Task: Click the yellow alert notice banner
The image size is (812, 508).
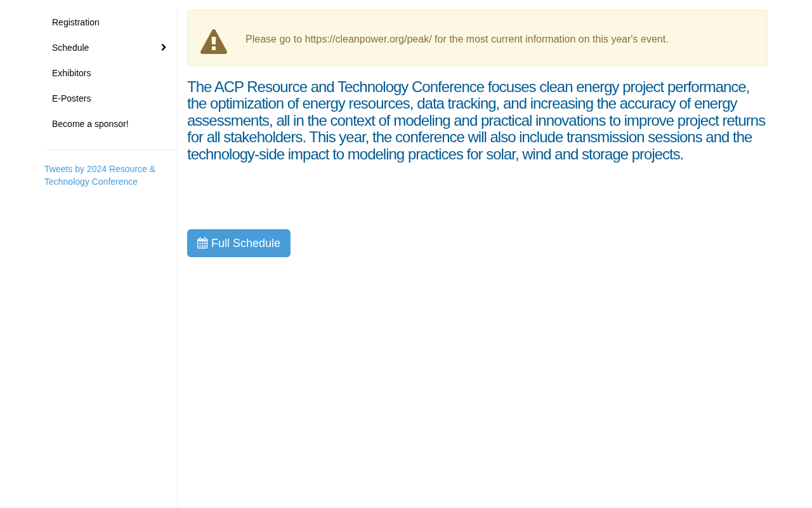Action: click(477, 38)
